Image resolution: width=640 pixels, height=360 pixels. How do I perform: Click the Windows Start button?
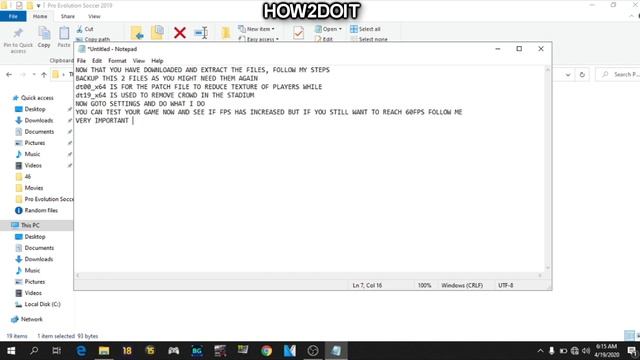pyautogui.click(x=11, y=351)
